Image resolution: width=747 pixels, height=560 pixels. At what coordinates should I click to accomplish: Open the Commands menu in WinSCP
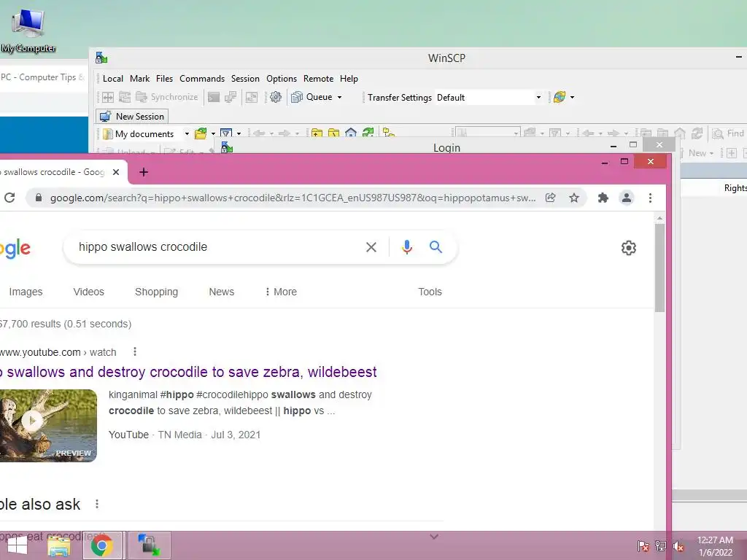(x=202, y=79)
